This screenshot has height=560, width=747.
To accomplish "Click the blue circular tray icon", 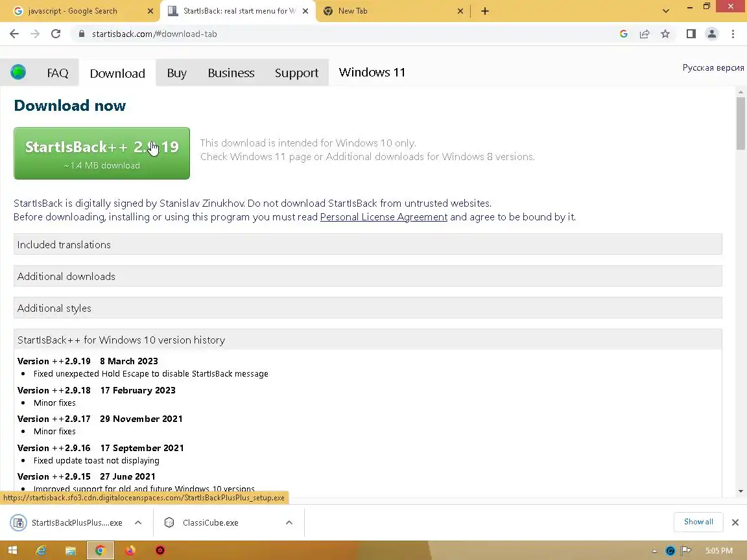I will click(x=670, y=551).
